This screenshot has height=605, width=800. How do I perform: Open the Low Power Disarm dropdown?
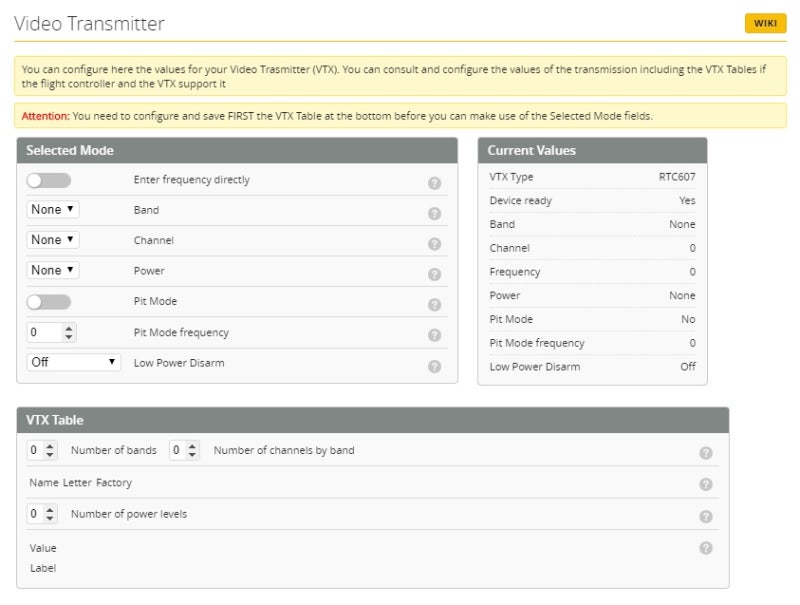click(x=73, y=362)
